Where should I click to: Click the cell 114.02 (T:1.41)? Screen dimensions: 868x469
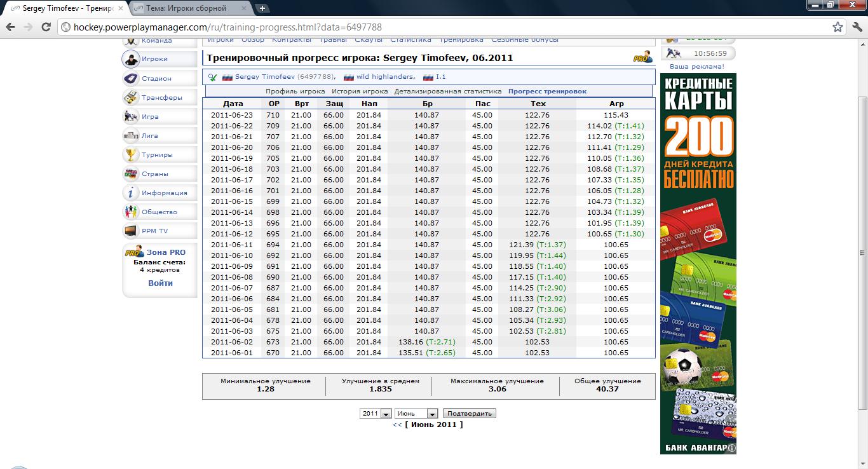tap(616, 126)
